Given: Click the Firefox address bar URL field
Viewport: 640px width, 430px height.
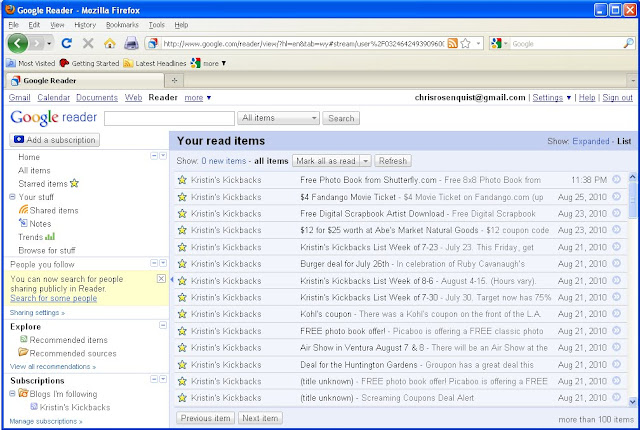Looking at the screenshot, I should (303, 43).
